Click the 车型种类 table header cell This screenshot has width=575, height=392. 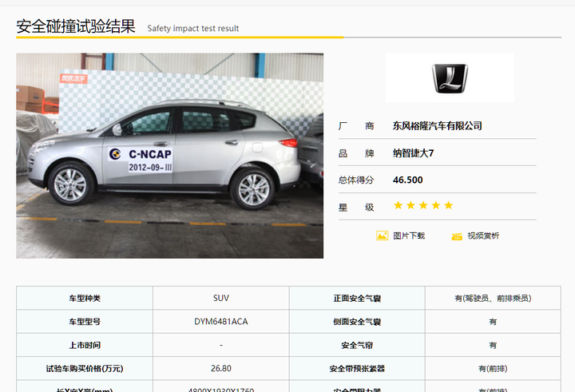[85, 298]
